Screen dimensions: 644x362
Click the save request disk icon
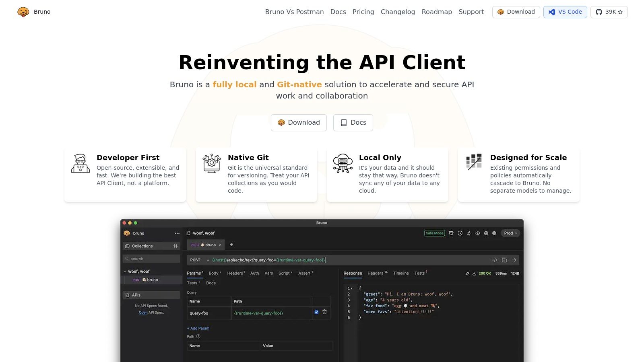(504, 260)
